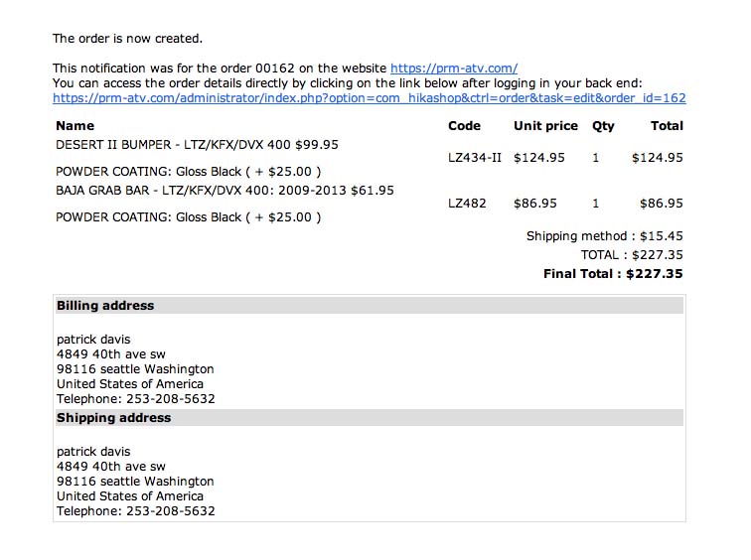The height and width of the screenshot is (560, 751).
Task: Open the prm-atv.com website link
Action: [453, 69]
